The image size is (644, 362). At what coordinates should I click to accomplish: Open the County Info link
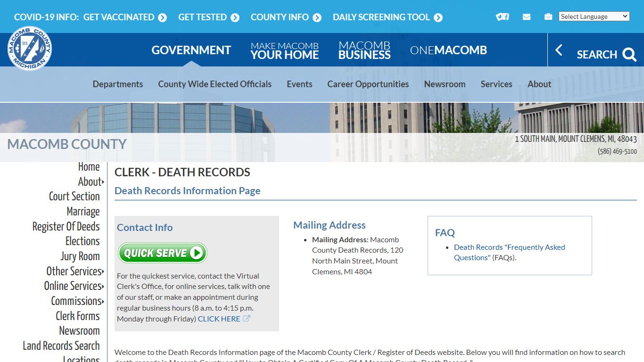(280, 17)
